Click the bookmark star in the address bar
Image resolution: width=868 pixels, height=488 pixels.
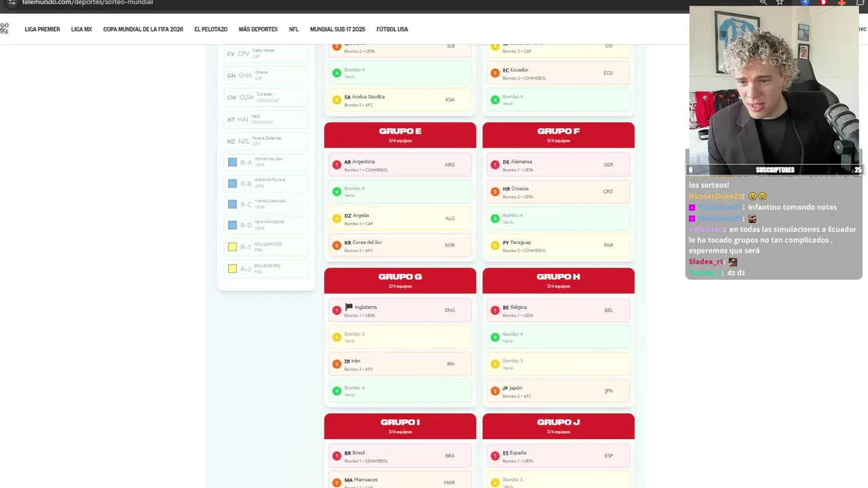[x=780, y=2]
